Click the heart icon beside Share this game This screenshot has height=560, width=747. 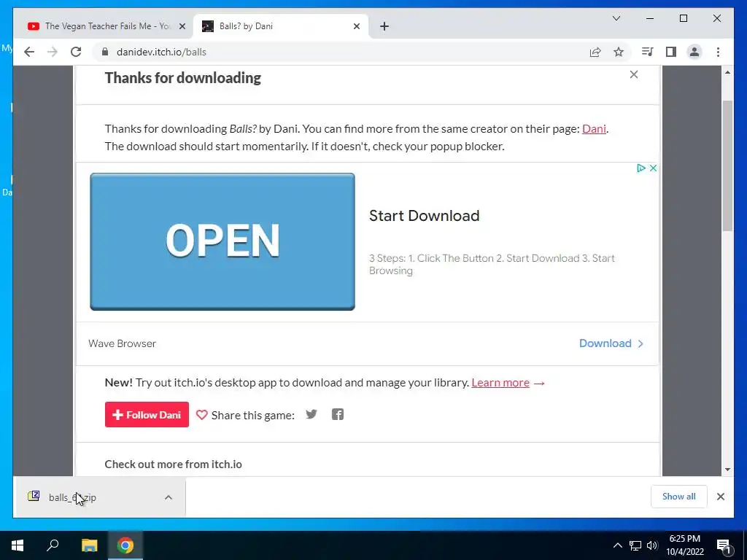tap(201, 415)
